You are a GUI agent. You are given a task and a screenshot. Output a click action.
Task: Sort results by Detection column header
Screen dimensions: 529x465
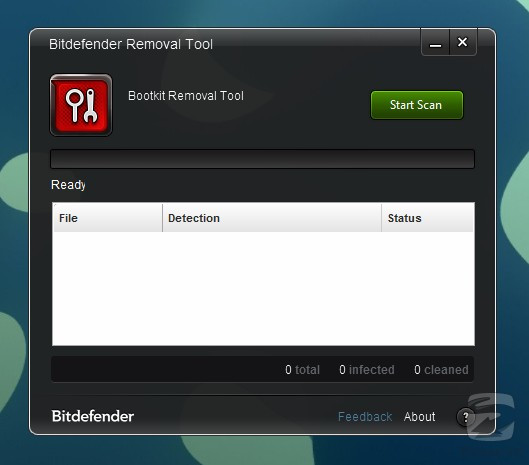coord(272,218)
